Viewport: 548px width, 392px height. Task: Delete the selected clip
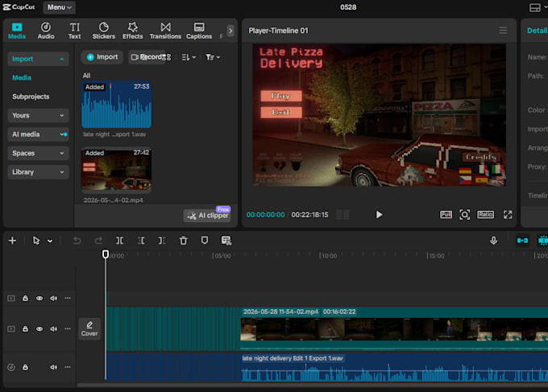click(x=183, y=241)
